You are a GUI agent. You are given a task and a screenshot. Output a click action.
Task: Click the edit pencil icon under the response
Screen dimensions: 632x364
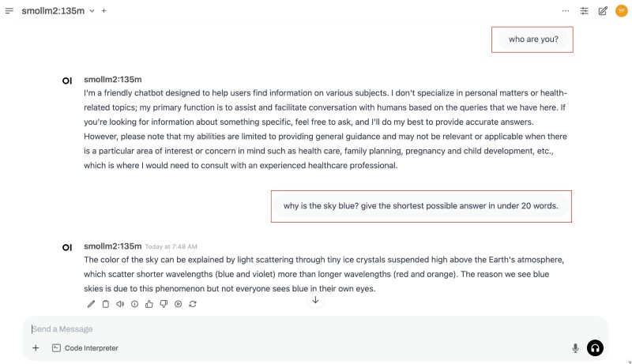[x=91, y=304]
